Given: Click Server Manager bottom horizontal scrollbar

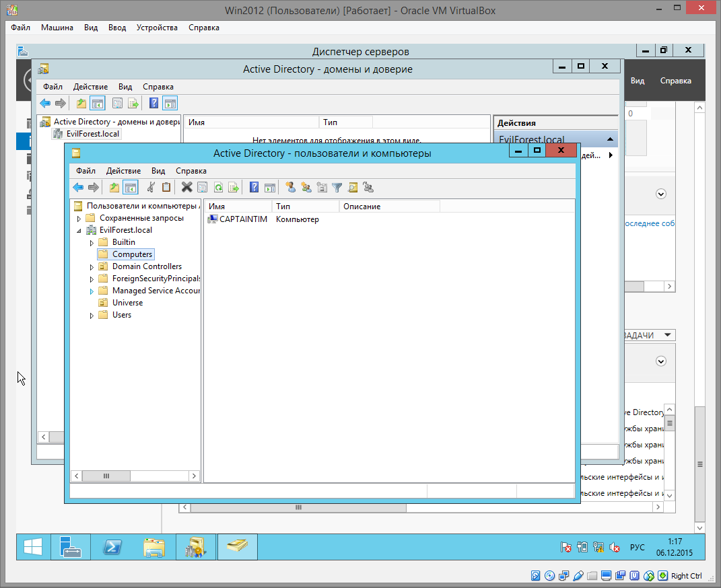Looking at the screenshot, I should pyautogui.click(x=298, y=507).
